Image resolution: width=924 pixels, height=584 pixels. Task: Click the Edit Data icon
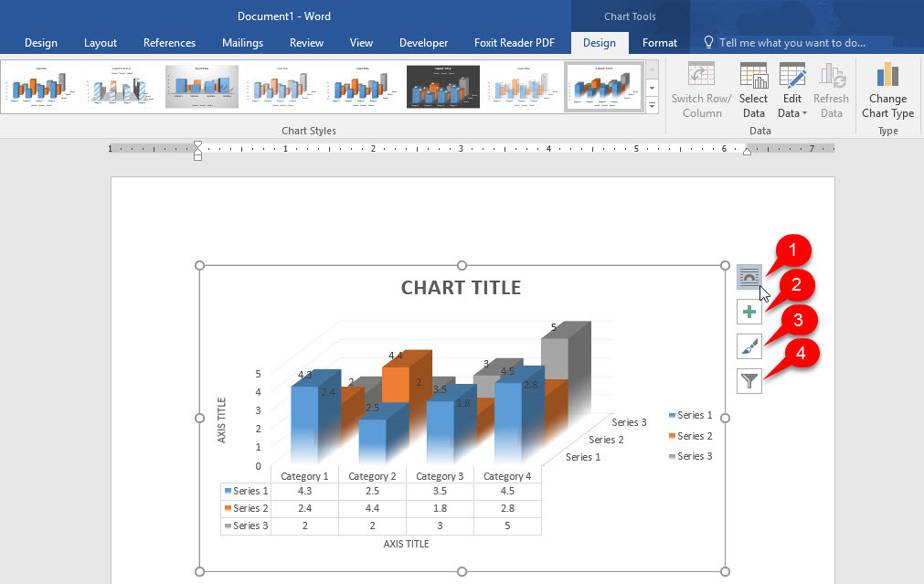click(x=791, y=78)
